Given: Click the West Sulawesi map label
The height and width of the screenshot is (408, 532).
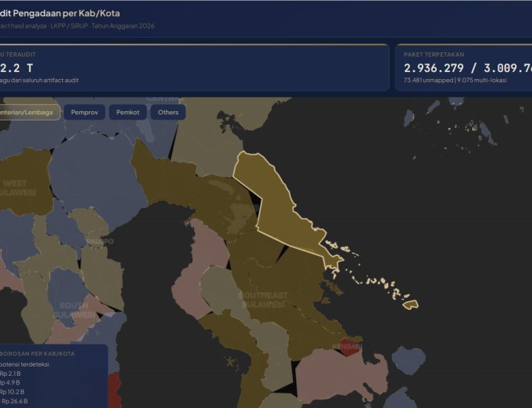Looking at the screenshot, I should tap(17, 188).
